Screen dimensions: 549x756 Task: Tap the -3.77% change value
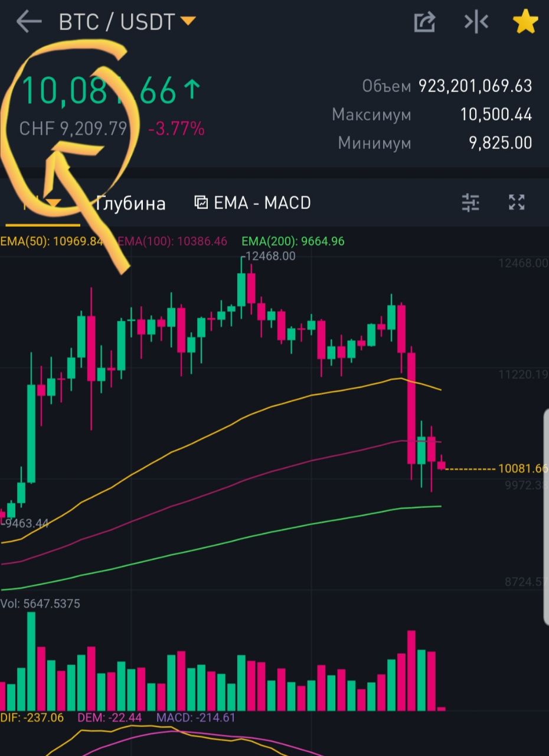tap(176, 128)
